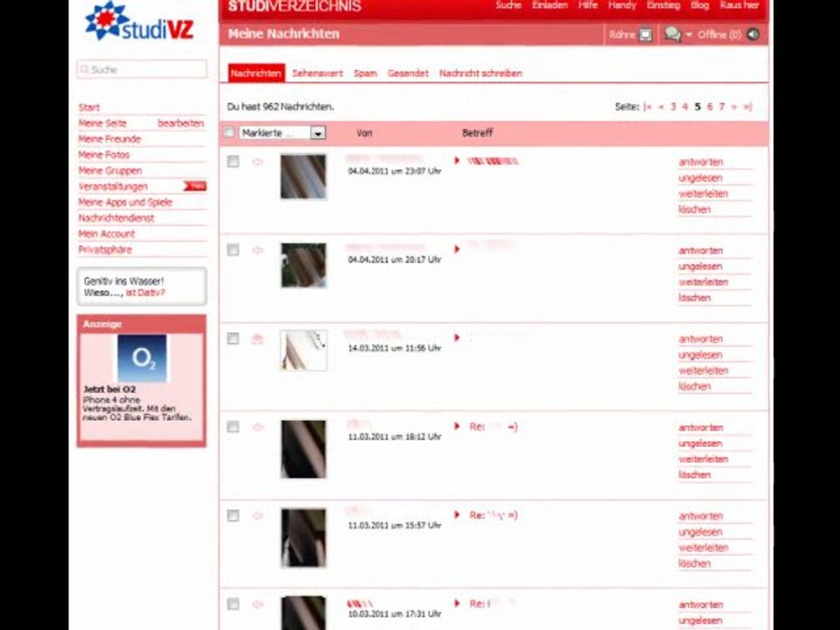Open sender thumbnail of 04.04.2011 23:07 message
840x630 pixels.
[304, 176]
